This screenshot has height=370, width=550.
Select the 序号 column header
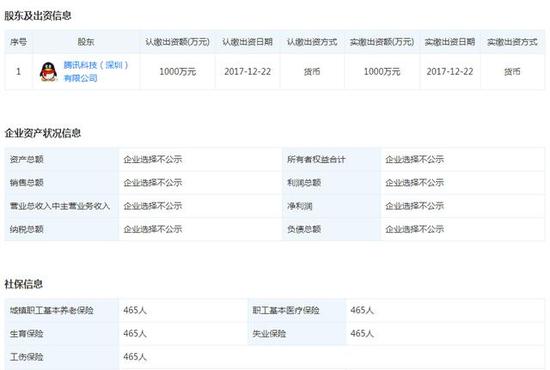(18, 42)
